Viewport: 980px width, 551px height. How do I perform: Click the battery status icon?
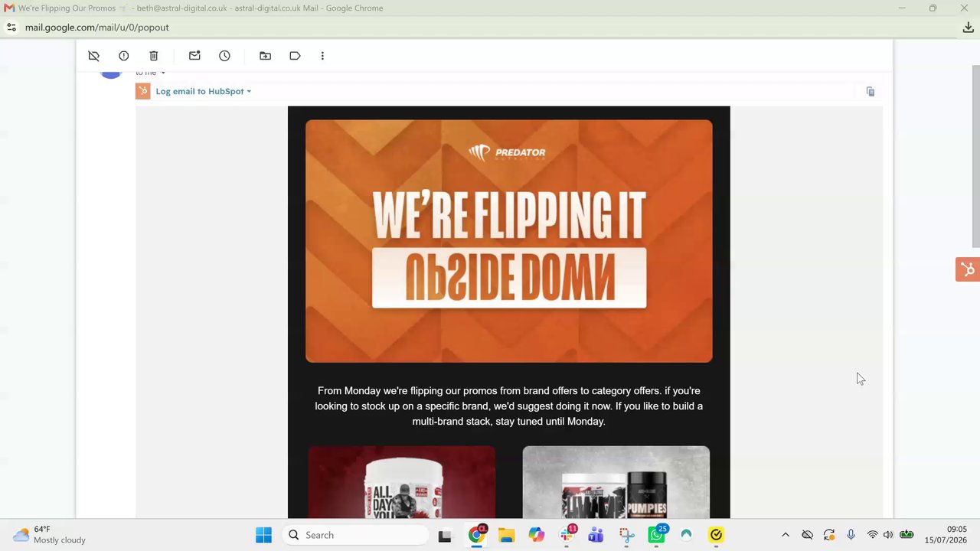906,535
